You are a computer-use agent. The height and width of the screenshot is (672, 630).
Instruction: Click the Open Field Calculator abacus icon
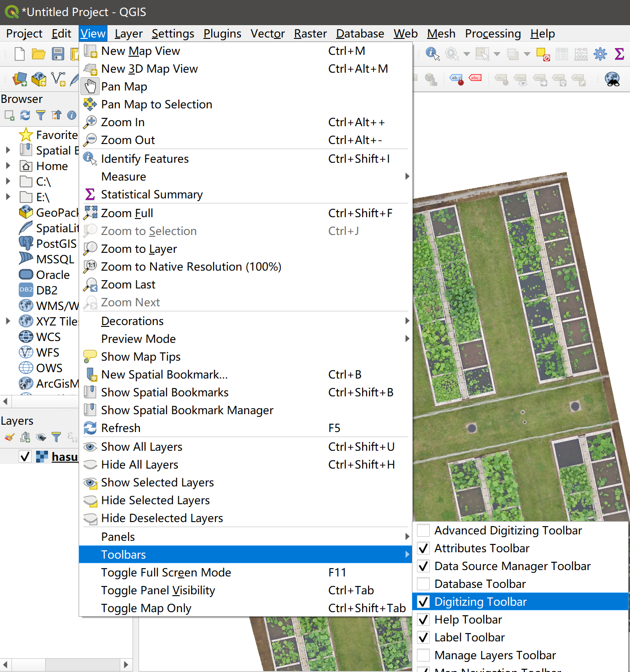[x=581, y=54]
